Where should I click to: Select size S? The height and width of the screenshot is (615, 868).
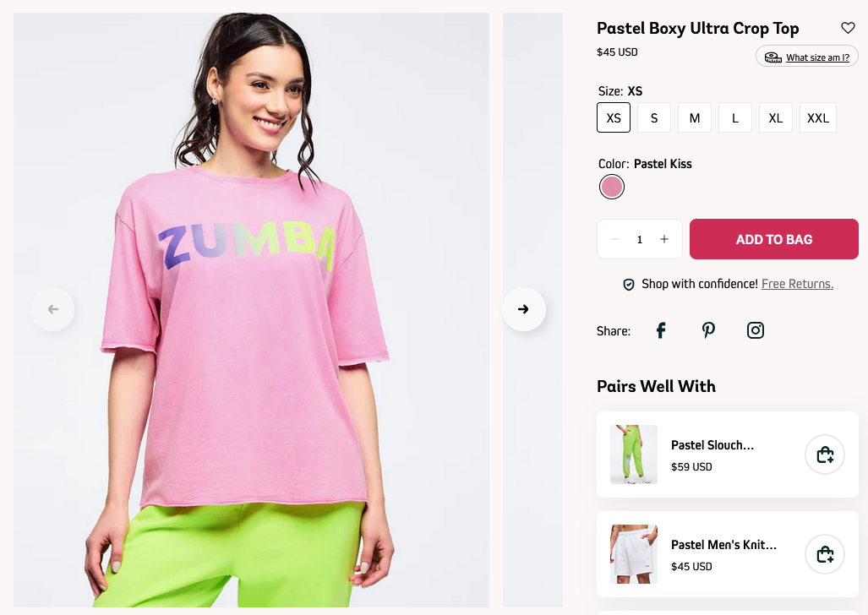coord(654,117)
